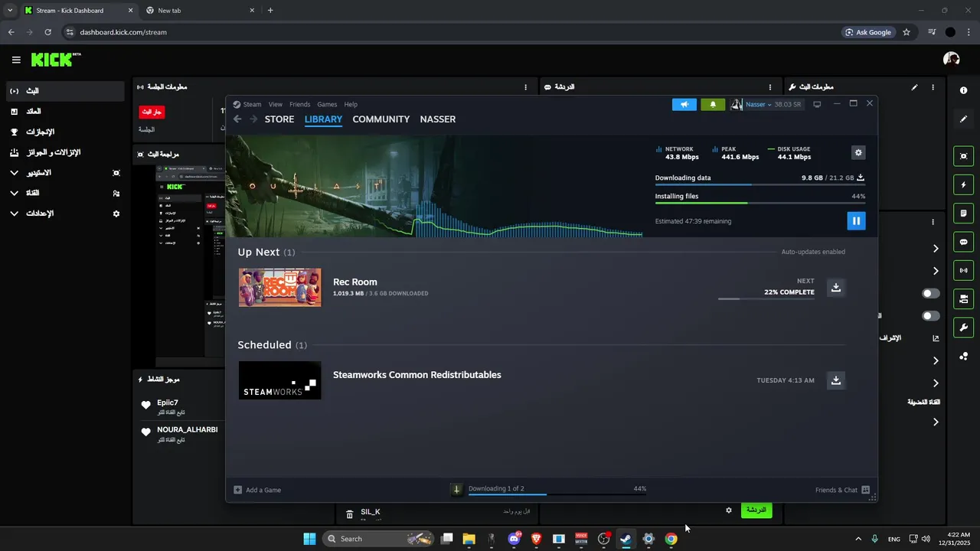Go forward in Steam navigation
Image resolution: width=980 pixels, height=551 pixels.
[253, 119]
